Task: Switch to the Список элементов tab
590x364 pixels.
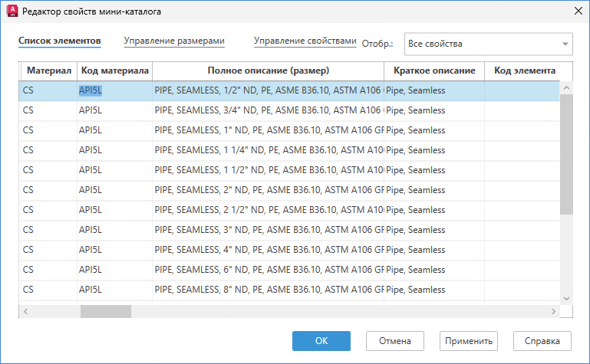Action: 60,41
